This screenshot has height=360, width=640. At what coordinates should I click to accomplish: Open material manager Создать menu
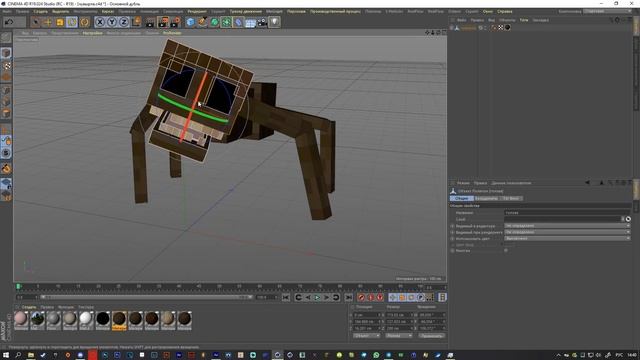(29, 307)
